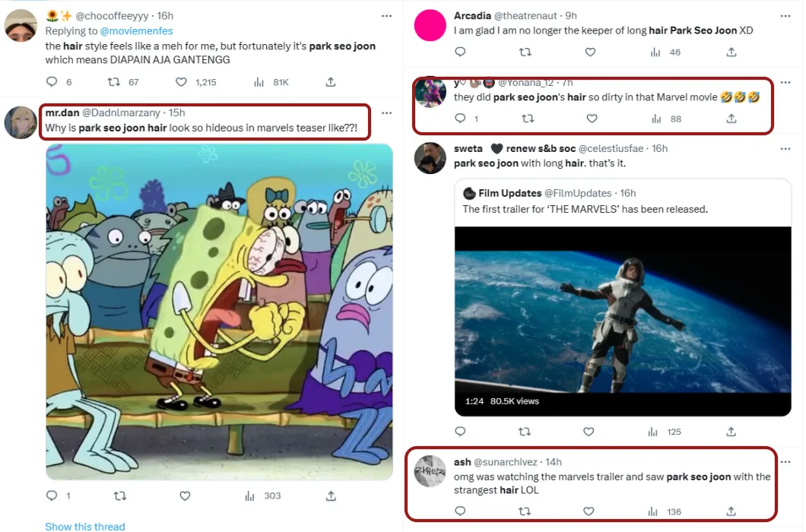The width and height of the screenshot is (806, 532).
Task: Like chocoffeeyyy's tweet with 1,215 likes
Action: (x=181, y=82)
